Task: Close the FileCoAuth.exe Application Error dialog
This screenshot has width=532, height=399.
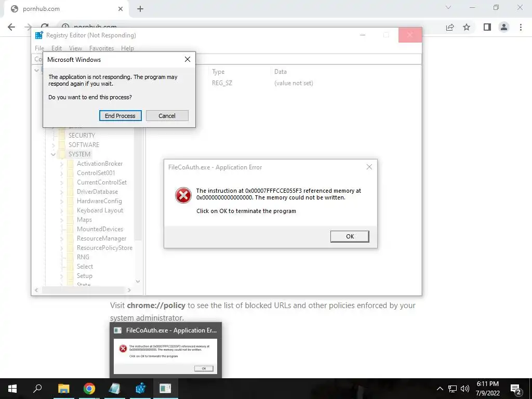Action: point(369,167)
